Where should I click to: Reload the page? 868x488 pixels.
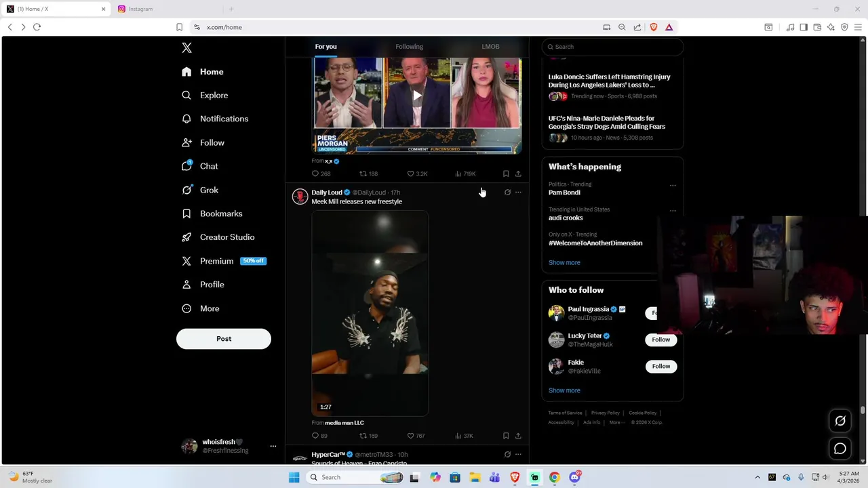pyautogui.click(x=37, y=27)
